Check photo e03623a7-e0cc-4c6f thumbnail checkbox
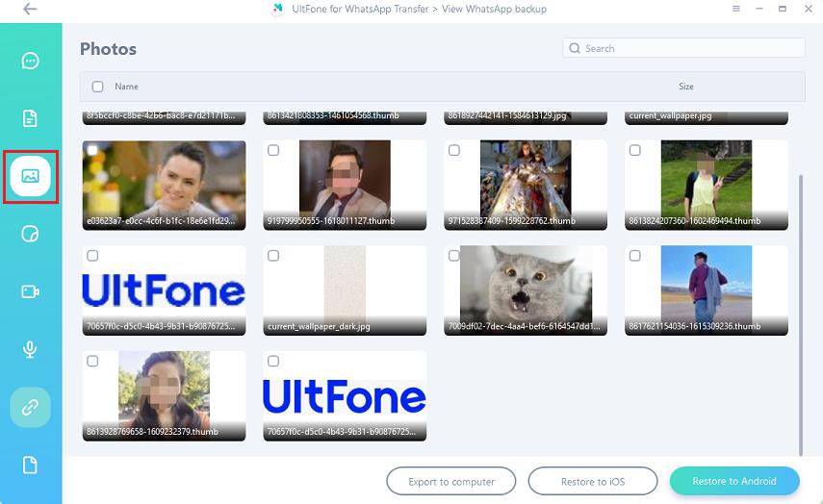This screenshot has width=823, height=504. click(92, 150)
